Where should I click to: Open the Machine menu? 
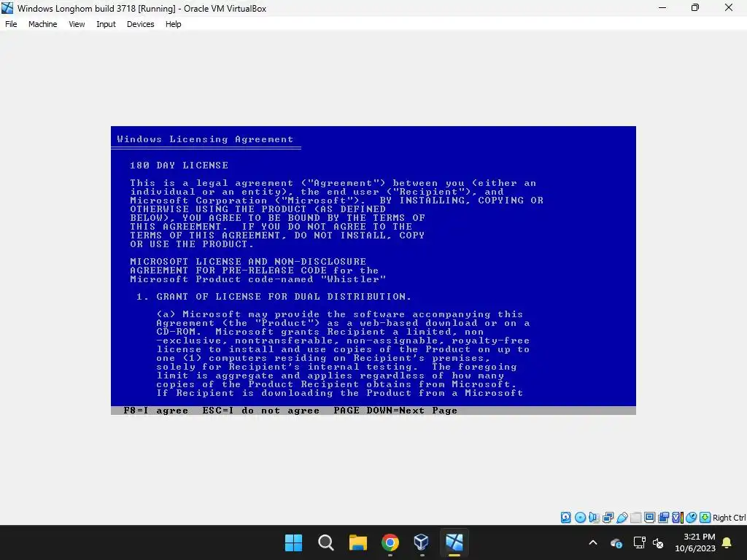click(x=43, y=24)
